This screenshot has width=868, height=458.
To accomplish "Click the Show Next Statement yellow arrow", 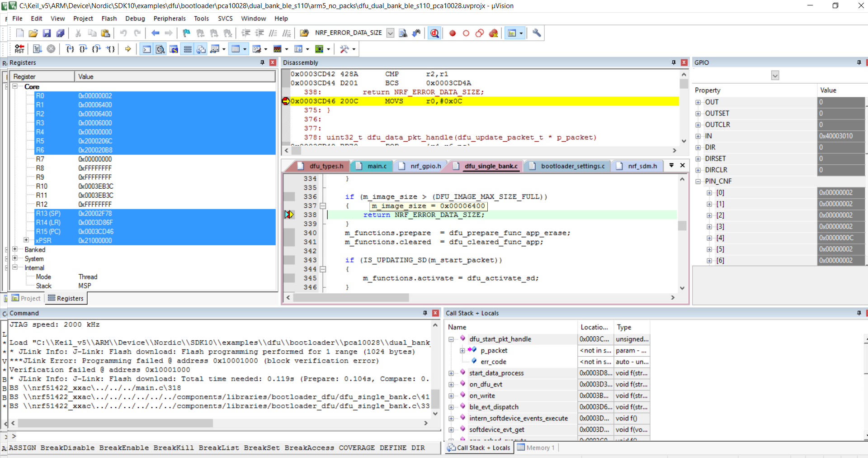I will pos(128,49).
